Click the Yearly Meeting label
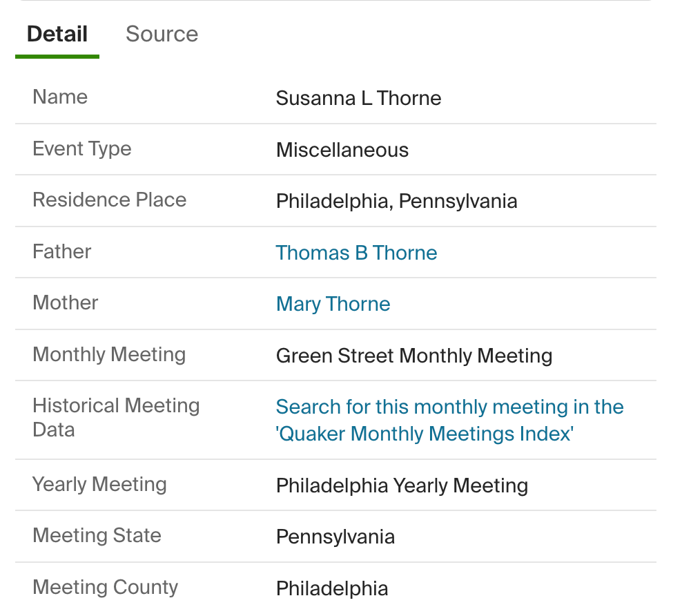 [x=99, y=484]
